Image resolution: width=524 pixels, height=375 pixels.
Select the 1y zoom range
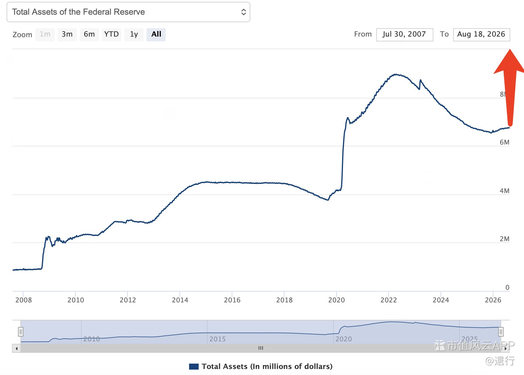134,34
